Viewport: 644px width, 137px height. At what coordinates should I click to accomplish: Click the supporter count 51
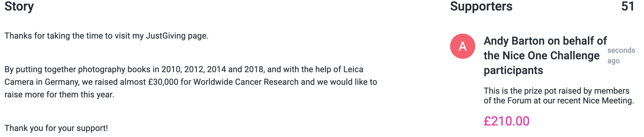point(627,6)
